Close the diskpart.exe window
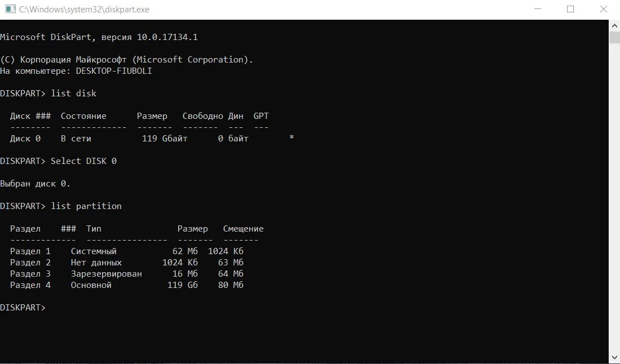This screenshot has height=364, width=620. pos(604,9)
